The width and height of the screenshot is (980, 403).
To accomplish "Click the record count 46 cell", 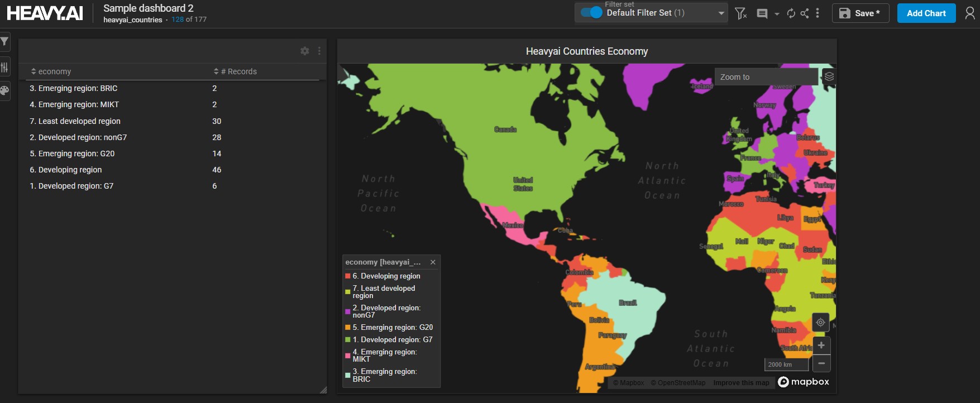I will tap(217, 170).
